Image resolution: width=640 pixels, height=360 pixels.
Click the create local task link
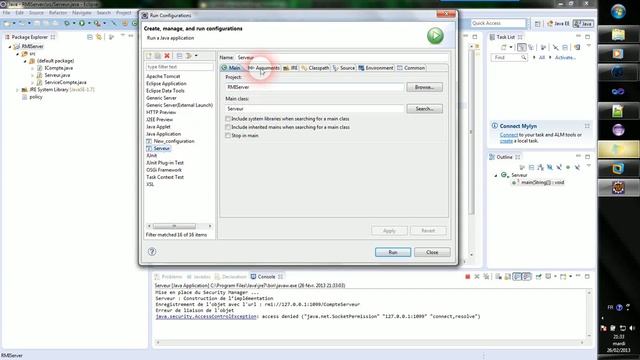coord(506,141)
